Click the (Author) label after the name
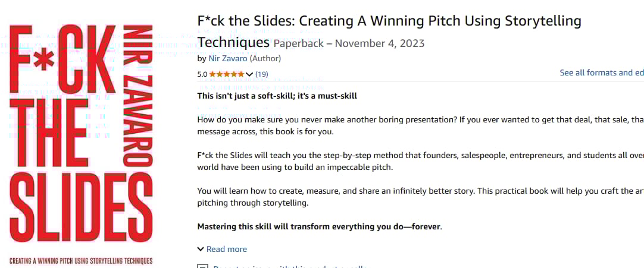 [265, 58]
